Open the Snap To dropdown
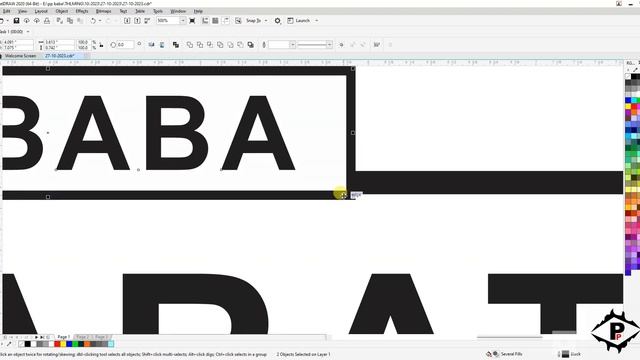 (257, 20)
